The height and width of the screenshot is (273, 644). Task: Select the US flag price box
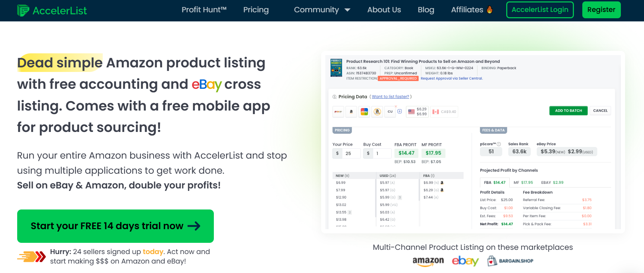pyautogui.click(x=417, y=112)
